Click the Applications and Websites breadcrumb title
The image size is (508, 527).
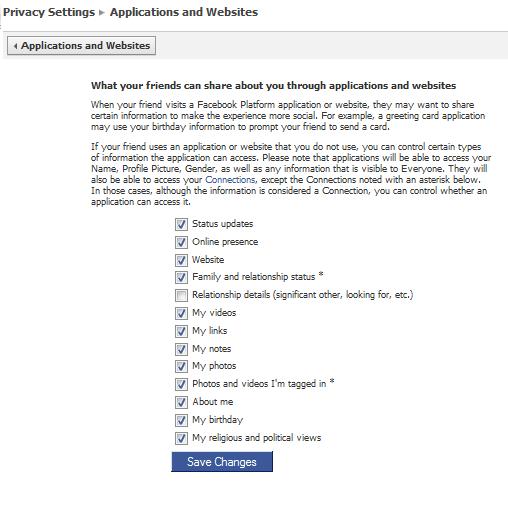click(x=184, y=12)
